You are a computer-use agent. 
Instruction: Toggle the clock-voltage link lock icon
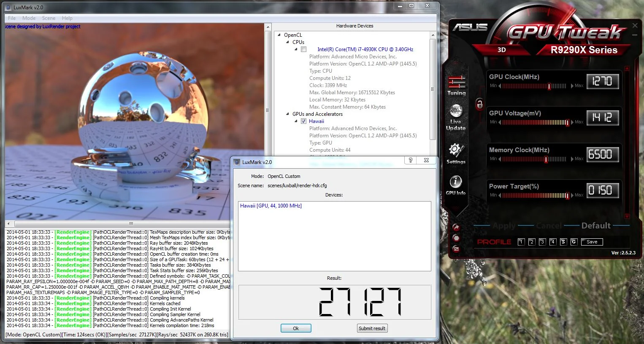[479, 104]
